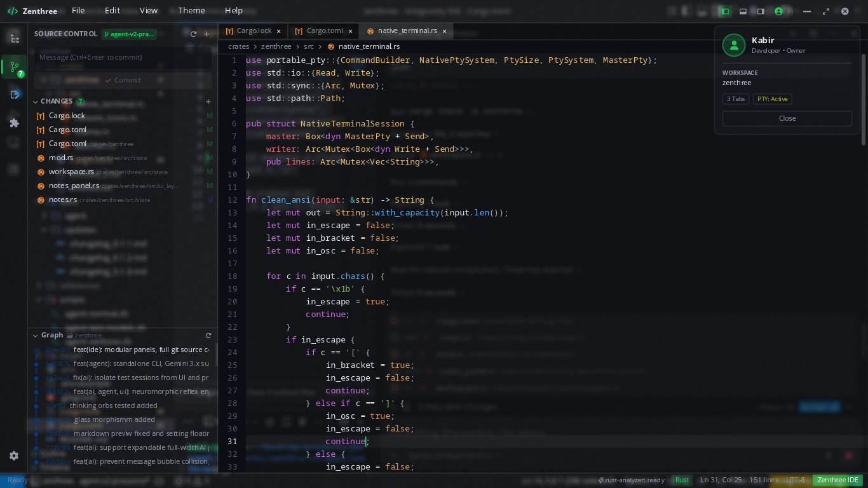This screenshot has width=868, height=488.
Task: Close the Kabir profile popup
Action: pyautogui.click(x=787, y=118)
